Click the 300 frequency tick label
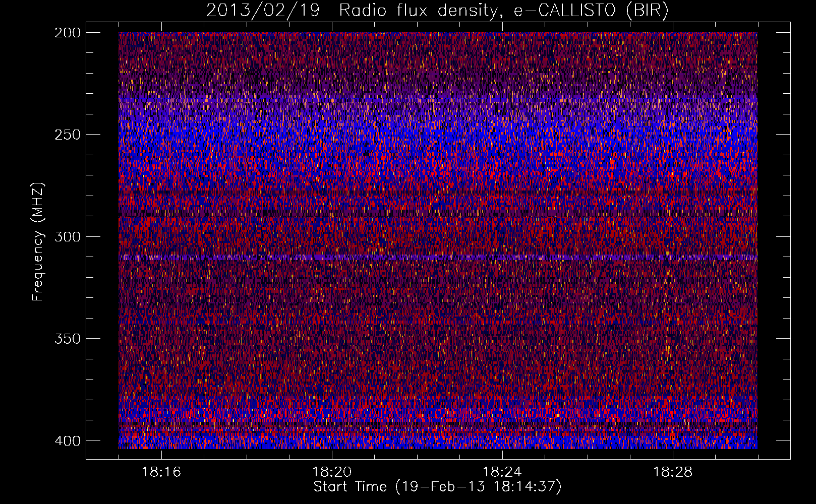This screenshot has height=504, width=816. pyautogui.click(x=68, y=236)
